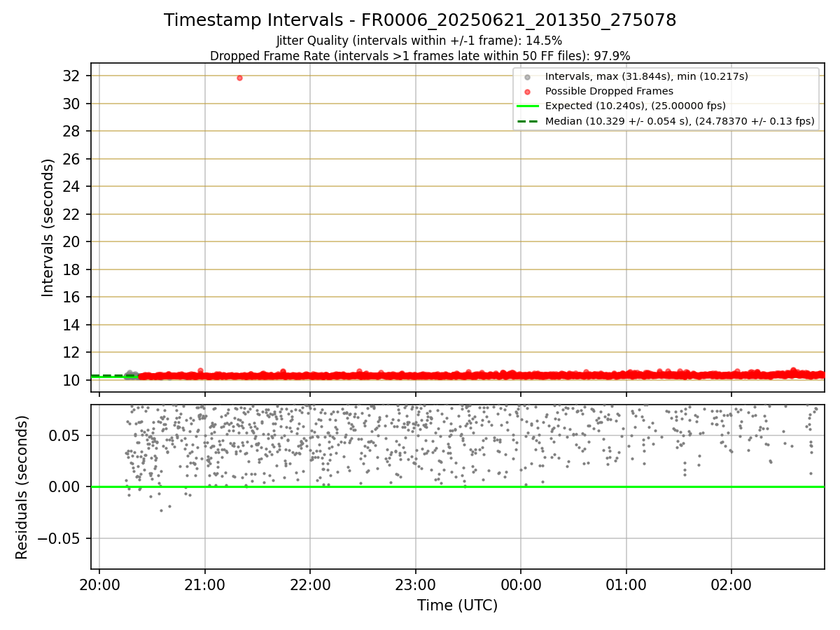Screen dimensions: 840x630
Task: Click x-axis tick label '02:00'
Action: pos(731,585)
